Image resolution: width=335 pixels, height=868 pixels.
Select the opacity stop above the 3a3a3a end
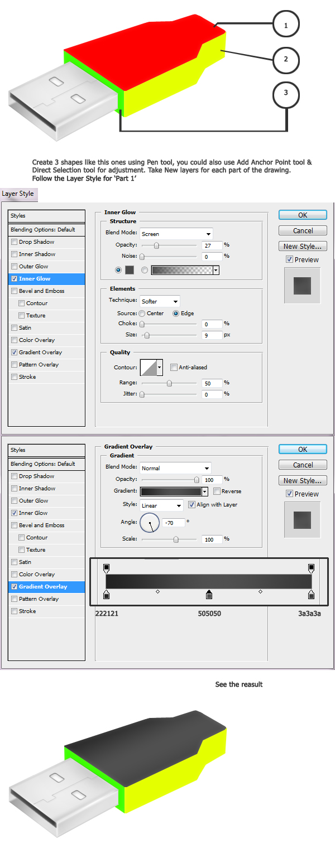pos(312,568)
